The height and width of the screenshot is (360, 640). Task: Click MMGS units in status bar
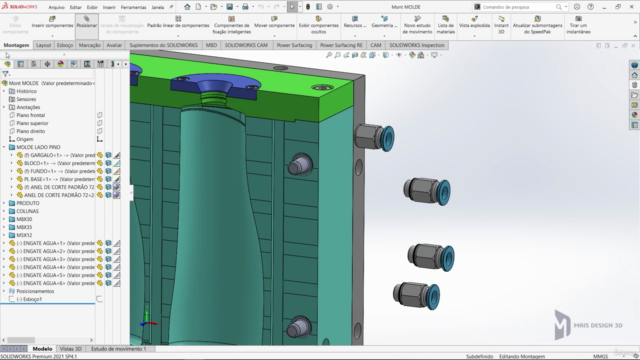point(600,356)
